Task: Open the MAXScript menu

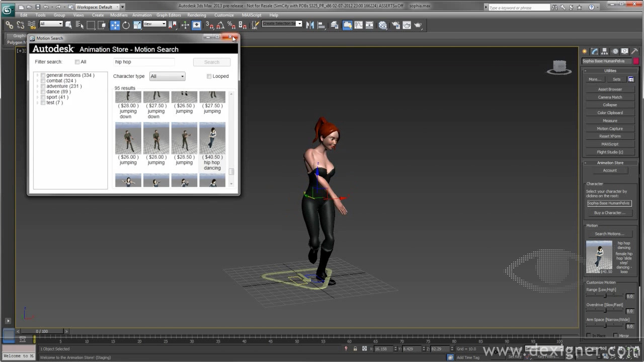Action: [252, 15]
